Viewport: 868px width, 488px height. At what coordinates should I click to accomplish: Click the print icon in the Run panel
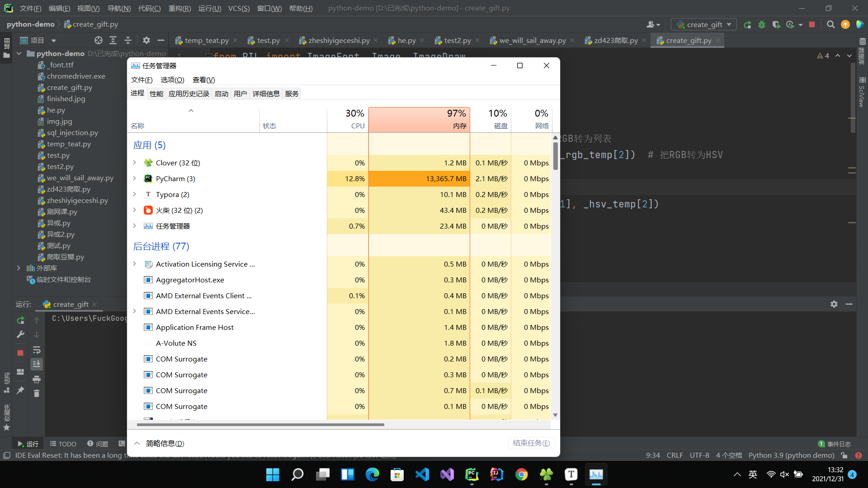click(37, 379)
